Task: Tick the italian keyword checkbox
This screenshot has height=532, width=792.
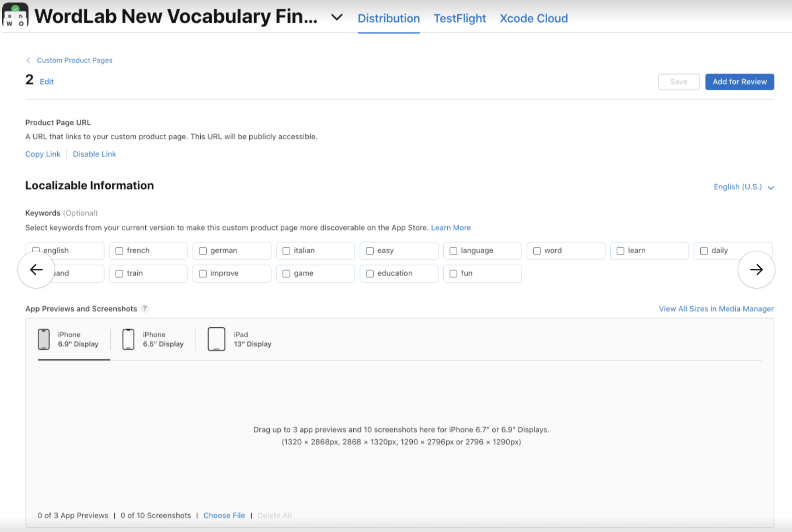Action: pos(287,251)
